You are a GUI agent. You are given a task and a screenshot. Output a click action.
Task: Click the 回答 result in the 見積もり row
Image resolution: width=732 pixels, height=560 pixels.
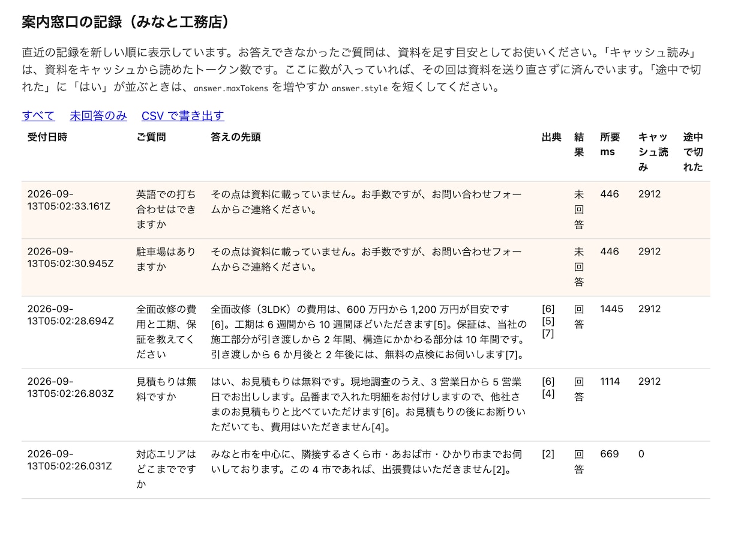[579, 389]
